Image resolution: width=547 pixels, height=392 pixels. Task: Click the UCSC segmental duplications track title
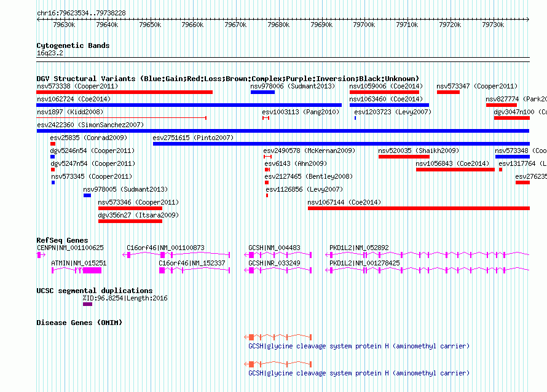click(x=95, y=291)
